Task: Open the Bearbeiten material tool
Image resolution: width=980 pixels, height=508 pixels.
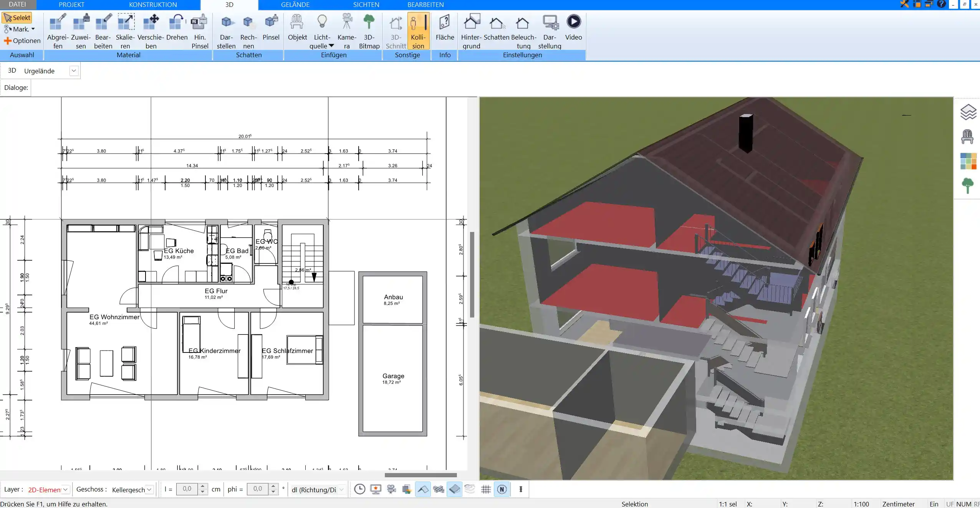Action: (103, 31)
